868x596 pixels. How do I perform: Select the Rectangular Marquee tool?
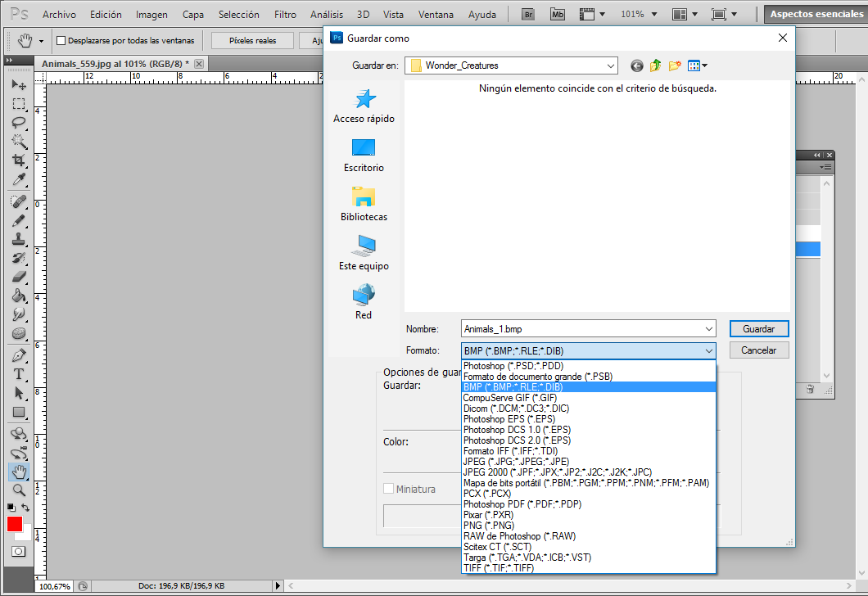coord(19,104)
